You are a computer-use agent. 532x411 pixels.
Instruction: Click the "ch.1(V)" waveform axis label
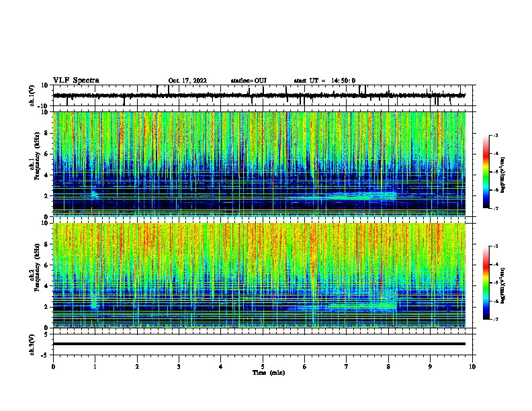coord(32,95)
